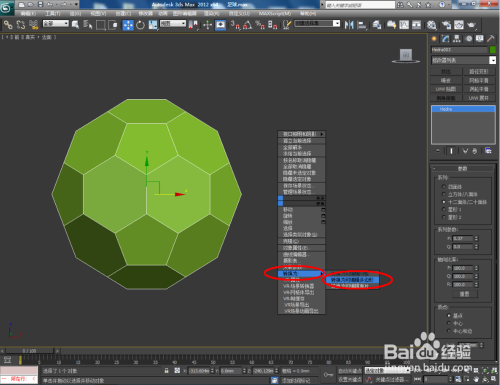Click the Mirror tool icon
The width and height of the screenshot is (500, 385).
tap(349, 25)
